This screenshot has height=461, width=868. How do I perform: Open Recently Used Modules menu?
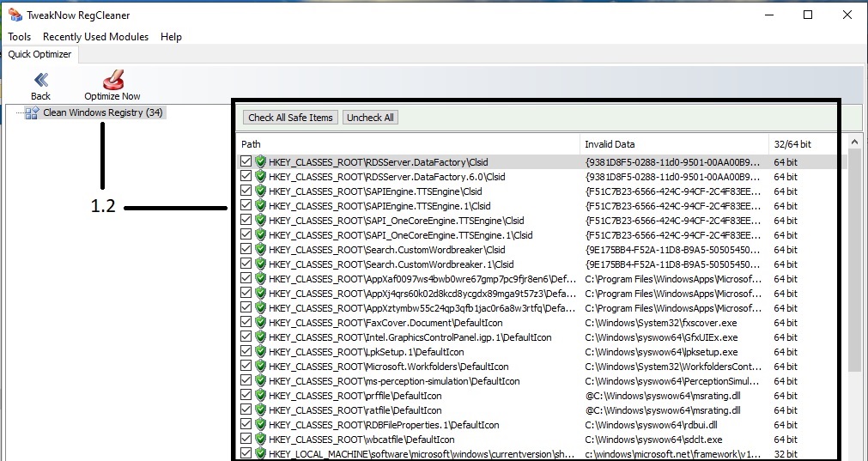click(96, 37)
